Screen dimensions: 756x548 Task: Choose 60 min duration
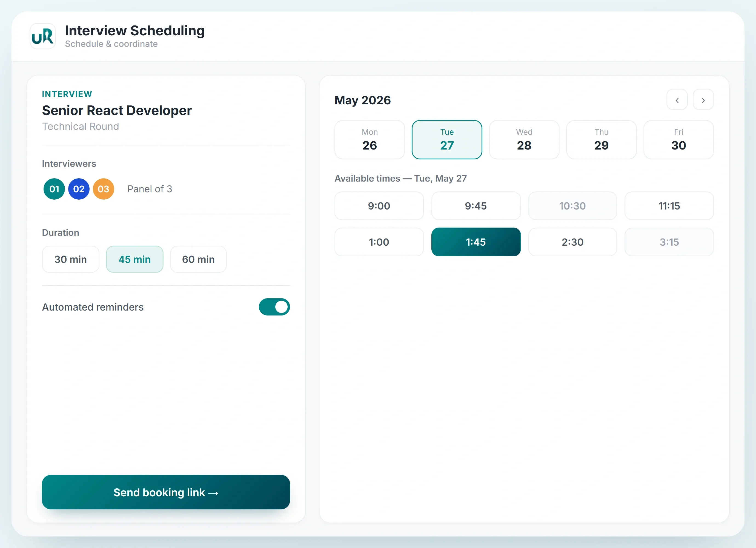[198, 259]
